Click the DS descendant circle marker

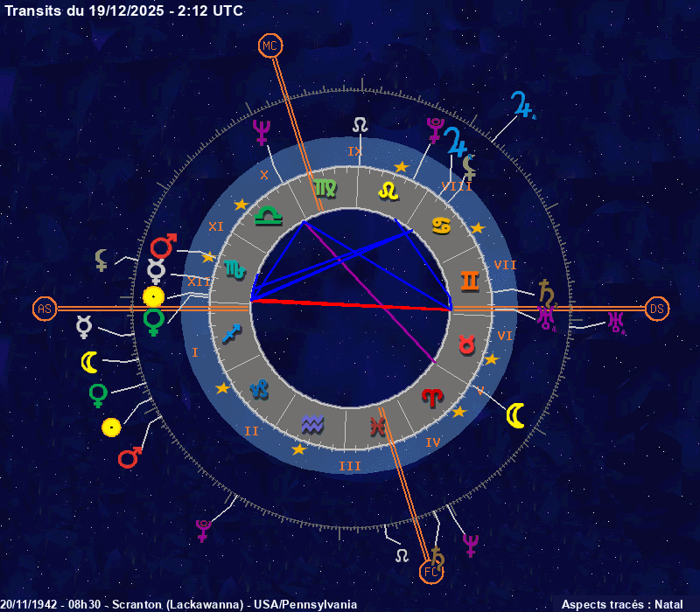(657, 309)
